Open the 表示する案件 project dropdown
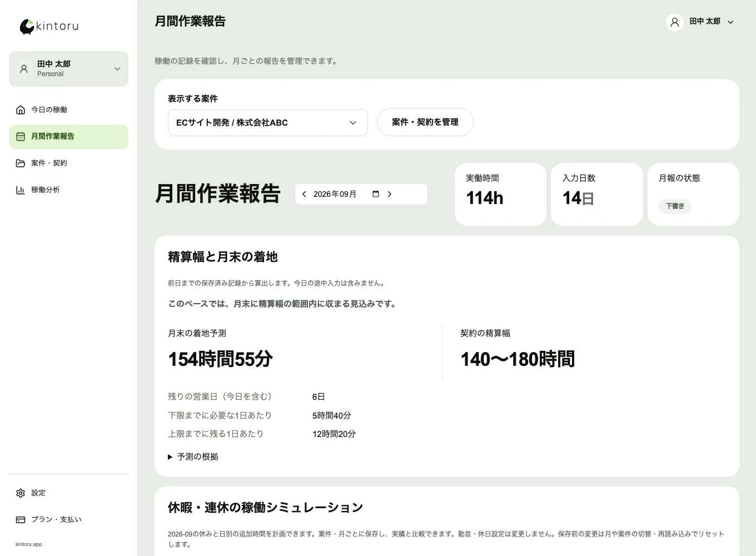Image resolution: width=756 pixels, height=556 pixels. [268, 123]
